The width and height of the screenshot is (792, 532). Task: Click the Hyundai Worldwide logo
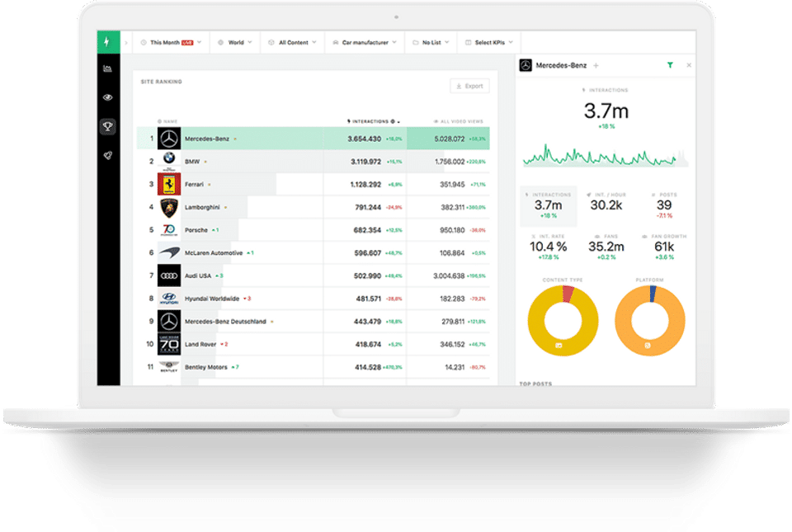[x=168, y=299]
